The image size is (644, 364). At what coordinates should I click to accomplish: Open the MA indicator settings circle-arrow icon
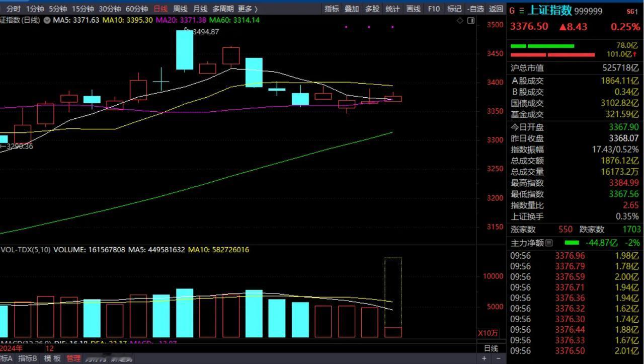[47, 20]
